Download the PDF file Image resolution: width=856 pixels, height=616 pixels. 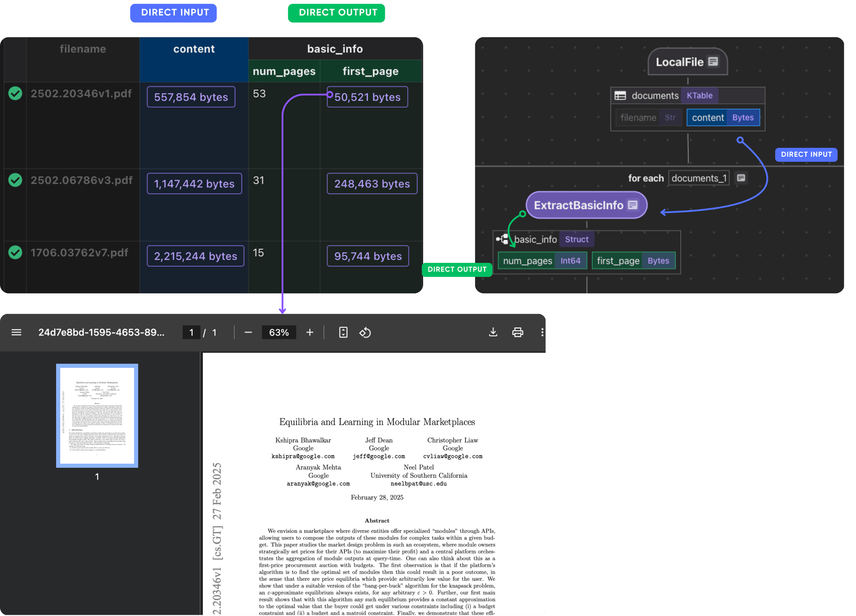tap(493, 332)
